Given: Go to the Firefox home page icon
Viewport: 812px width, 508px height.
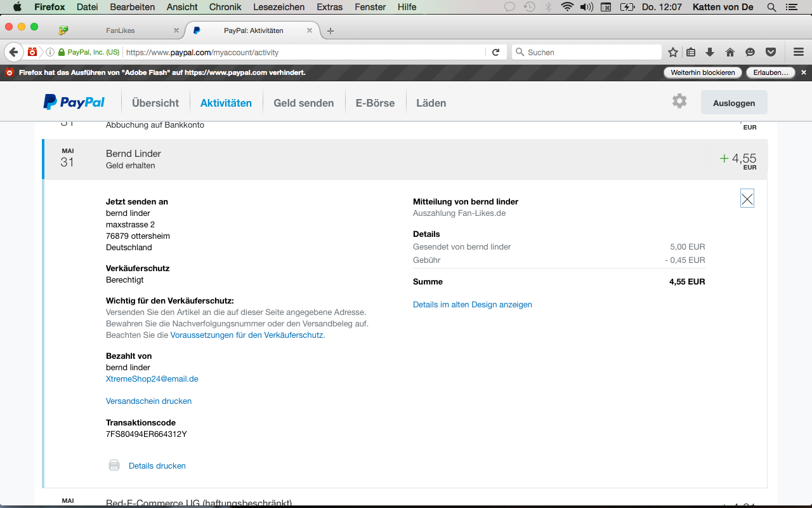Looking at the screenshot, I should [x=730, y=52].
